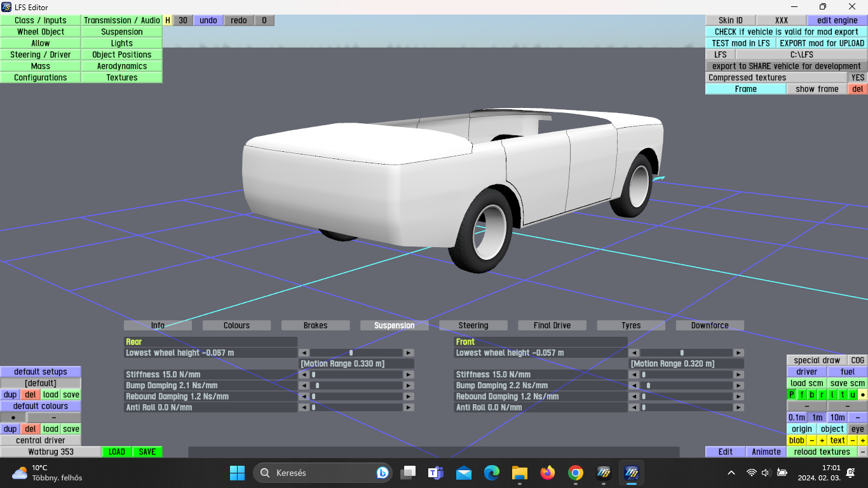Launch Google Chrome from the taskbar
The image size is (868, 488).
click(x=576, y=473)
